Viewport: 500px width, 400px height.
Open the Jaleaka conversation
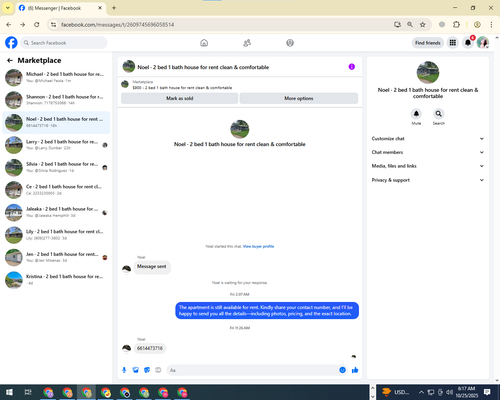(56, 212)
